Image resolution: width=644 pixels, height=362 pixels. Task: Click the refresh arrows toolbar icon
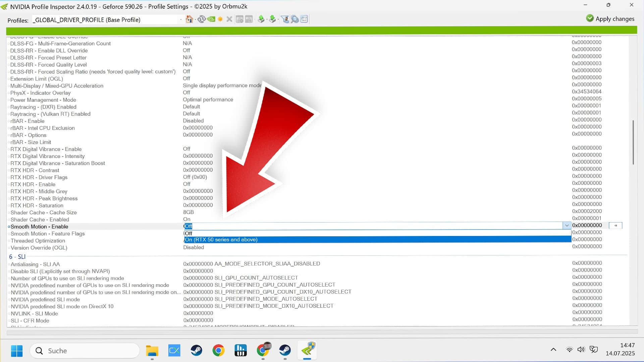[x=201, y=19]
